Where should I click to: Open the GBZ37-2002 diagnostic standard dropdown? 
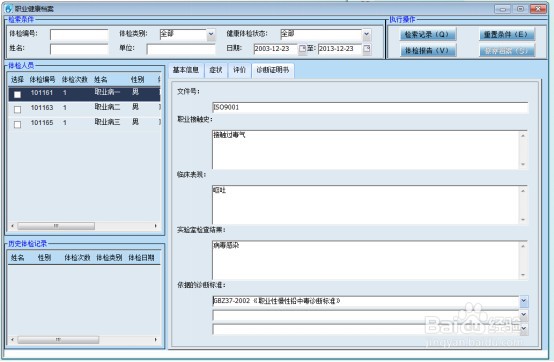[524, 301]
